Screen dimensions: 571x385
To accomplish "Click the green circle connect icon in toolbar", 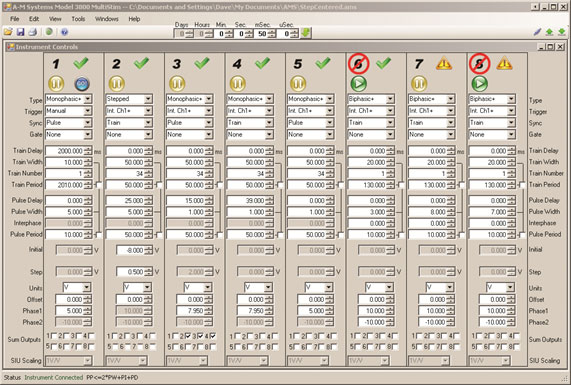I will (x=49, y=32).
